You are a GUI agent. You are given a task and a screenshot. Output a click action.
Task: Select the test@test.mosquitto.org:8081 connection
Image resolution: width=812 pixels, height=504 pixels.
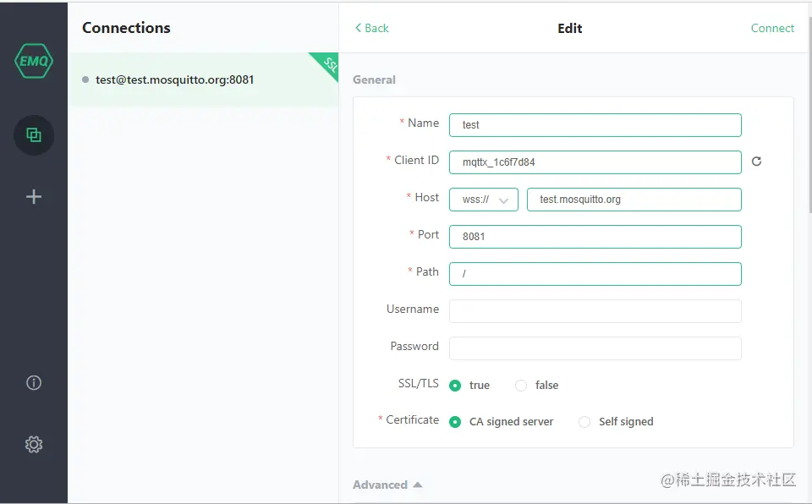[204, 79]
